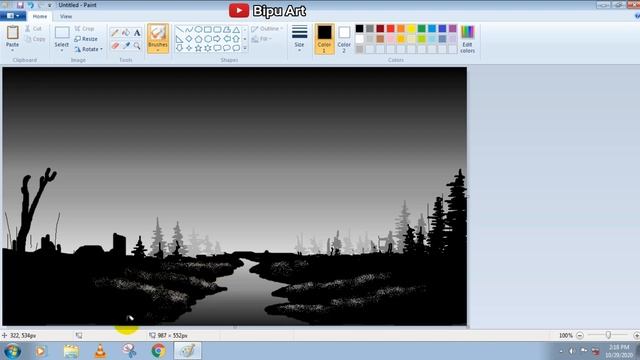The height and width of the screenshot is (360, 640).
Task: Activate the Color 2 box
Action: pos(344,39)
